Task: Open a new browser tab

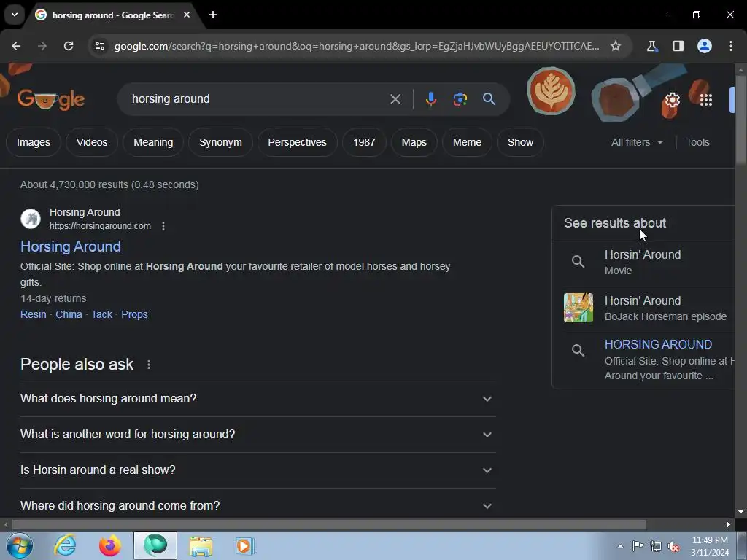Action: (213, 15)
